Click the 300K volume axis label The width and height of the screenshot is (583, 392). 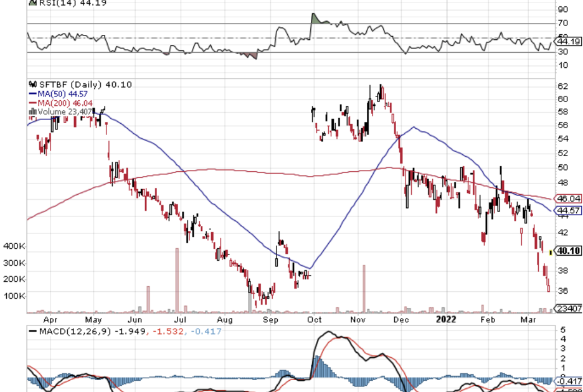(14, 263)
